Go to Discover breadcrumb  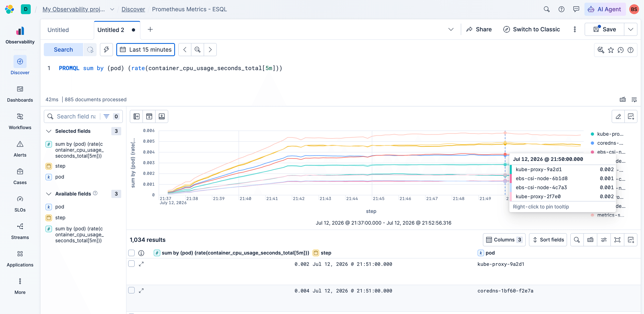[133, 9]
